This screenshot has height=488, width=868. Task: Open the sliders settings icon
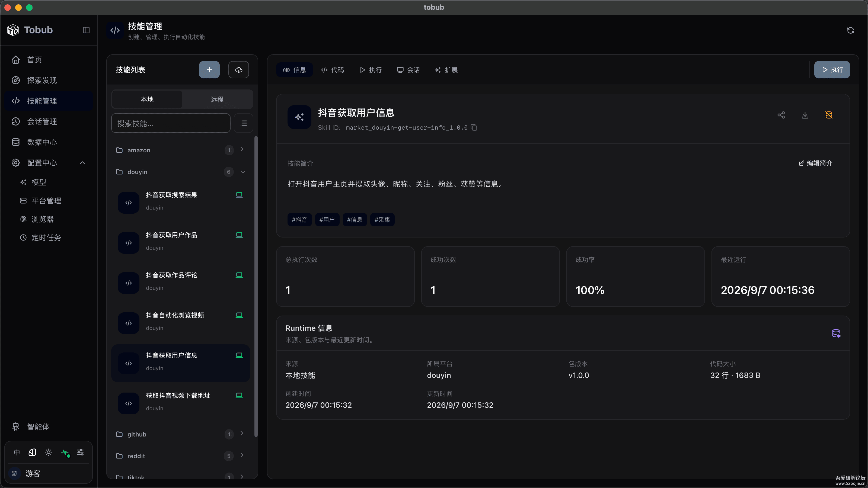80,452
